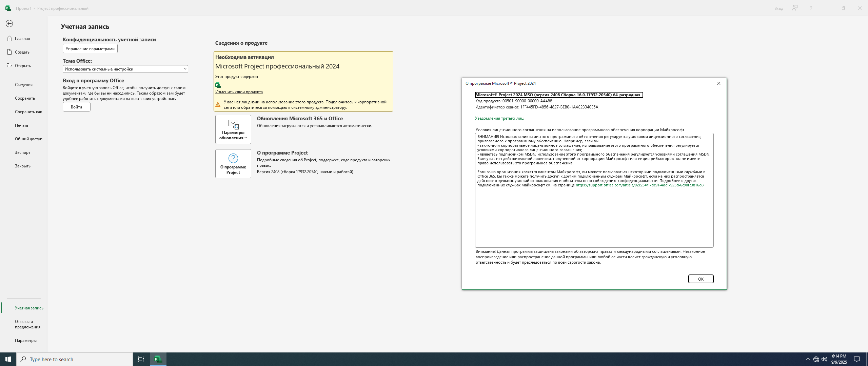The height and width of the screenshot is (366, 868).
Task: Click the Версия 2408 build text
Action: (305, 172)
